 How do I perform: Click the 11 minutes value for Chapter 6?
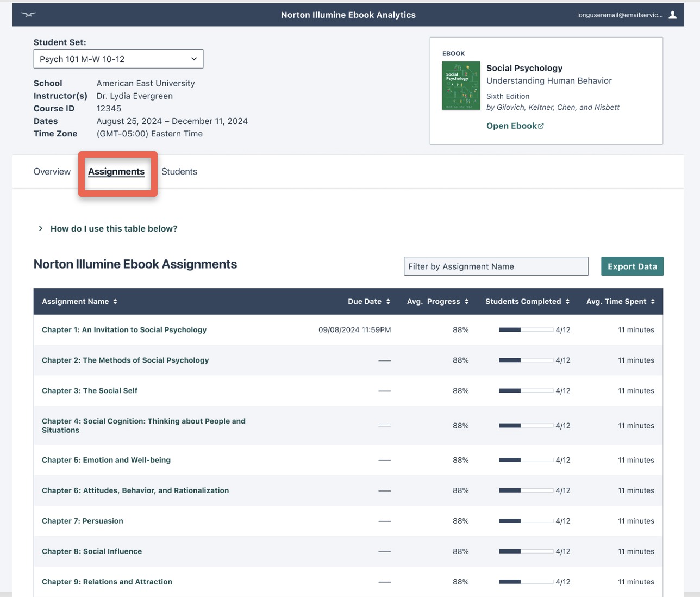[x=636, y=491]
